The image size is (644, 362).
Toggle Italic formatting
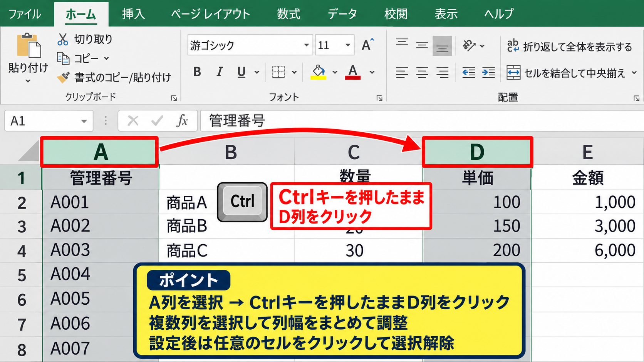[x=220, y=72]
